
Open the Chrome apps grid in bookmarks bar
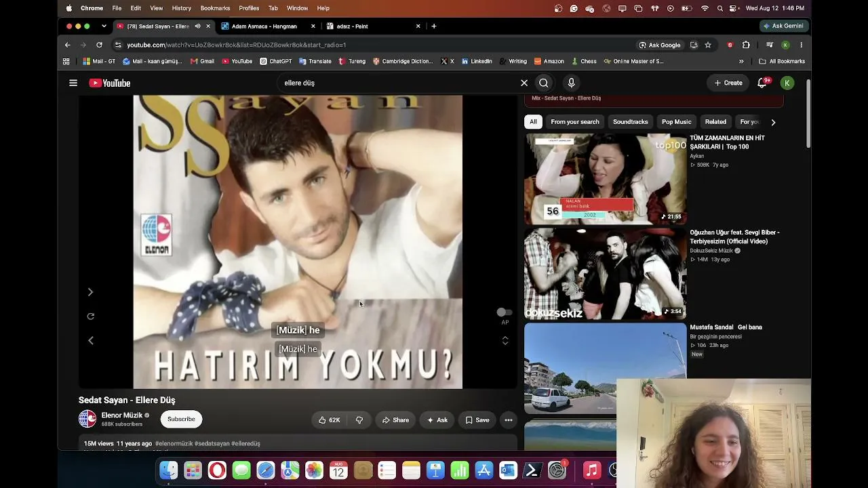[x=66, y=61]
